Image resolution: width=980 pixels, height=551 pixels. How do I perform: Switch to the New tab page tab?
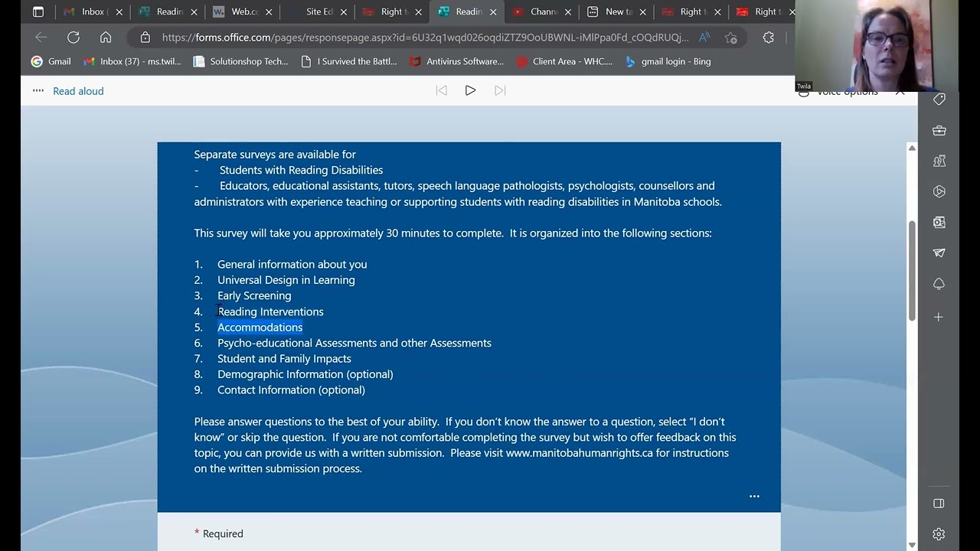click(x=617, y=11)
